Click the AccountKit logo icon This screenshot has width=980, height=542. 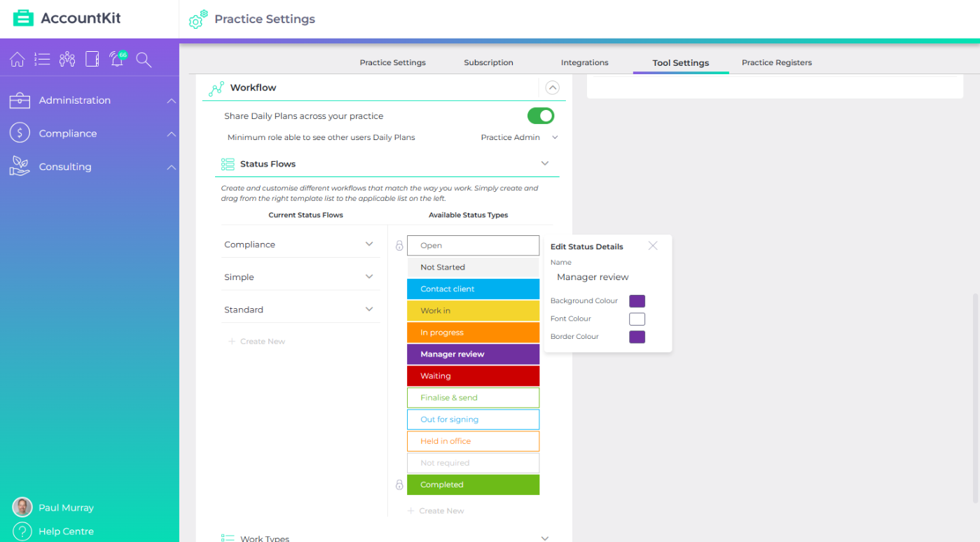(x=23, y=18)
